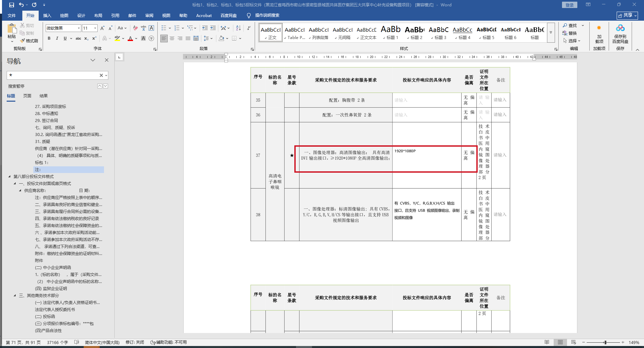Click the 登录 (Sign in) button

pyautogui.click(x=570, y=5)
